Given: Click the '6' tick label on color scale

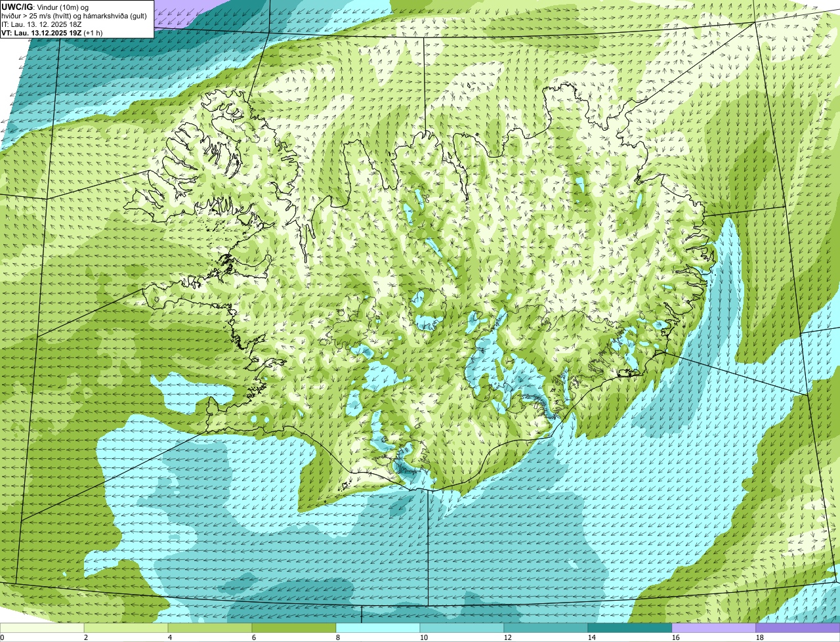Looking at the screenshot, I should click(x=254, y=637).
